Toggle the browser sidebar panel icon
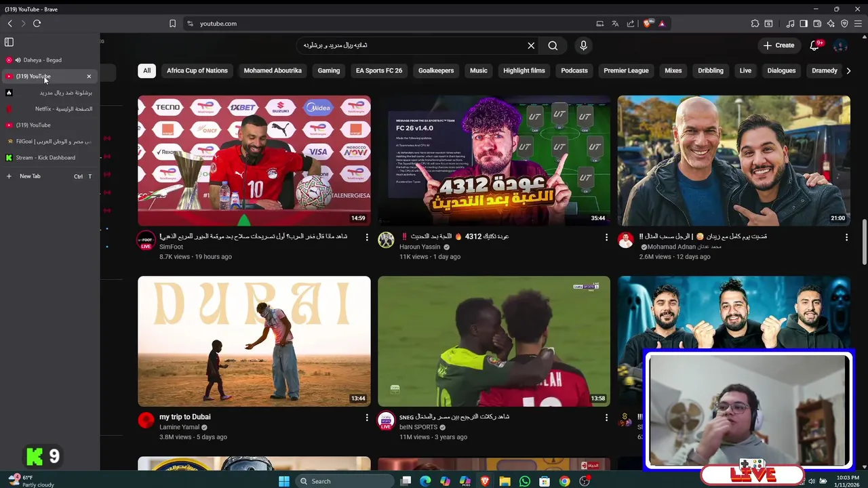Screen dimensions: 868x488 pos(804,23)
